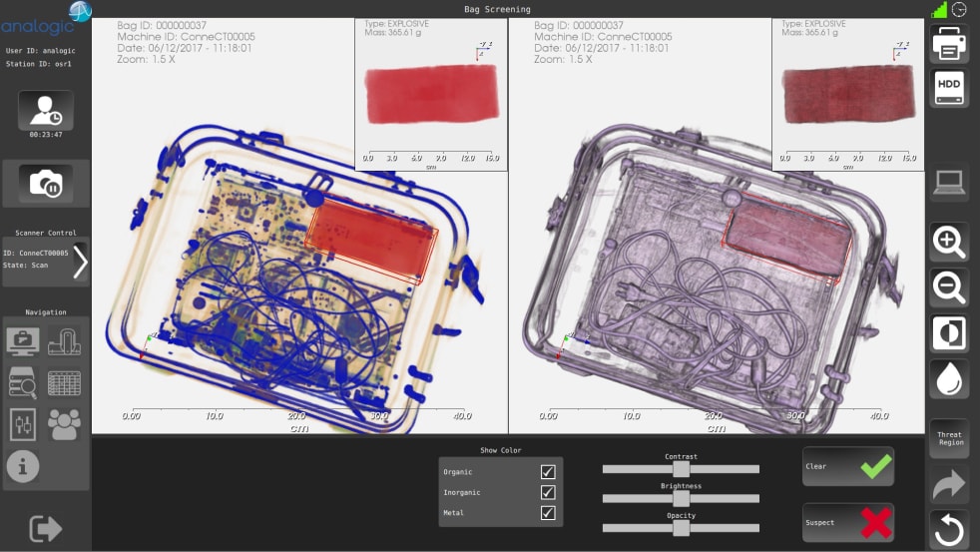Toggle the Threat Region button
This screenshot has width=980, height=552.
[949, 438]
